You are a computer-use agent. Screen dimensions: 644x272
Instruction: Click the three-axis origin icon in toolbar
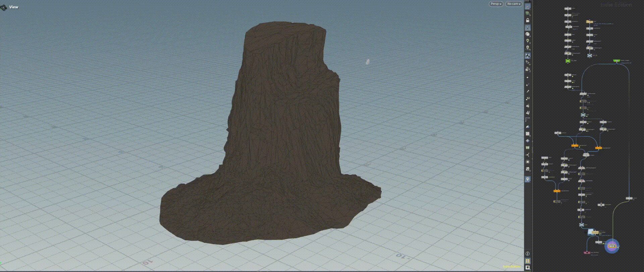(528, 155)
